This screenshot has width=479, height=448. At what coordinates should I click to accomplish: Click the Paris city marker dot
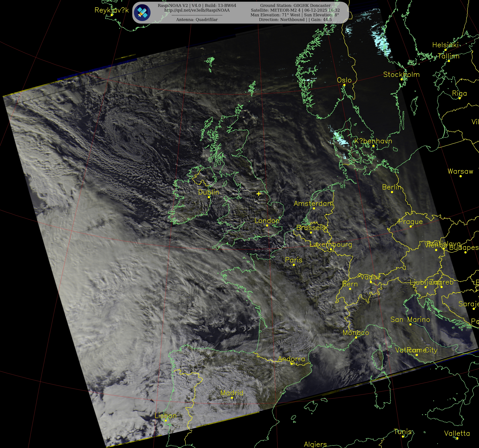point(294,265)
